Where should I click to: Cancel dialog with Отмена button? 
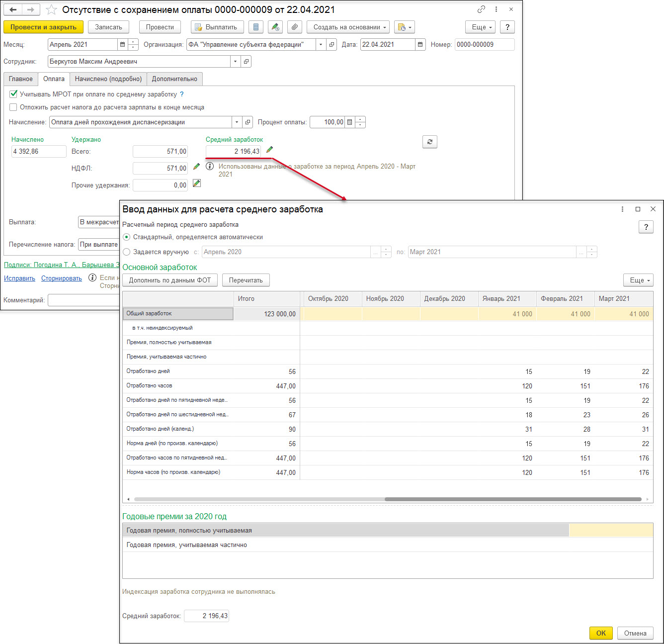pyautogui.click(x=635, y=633)
